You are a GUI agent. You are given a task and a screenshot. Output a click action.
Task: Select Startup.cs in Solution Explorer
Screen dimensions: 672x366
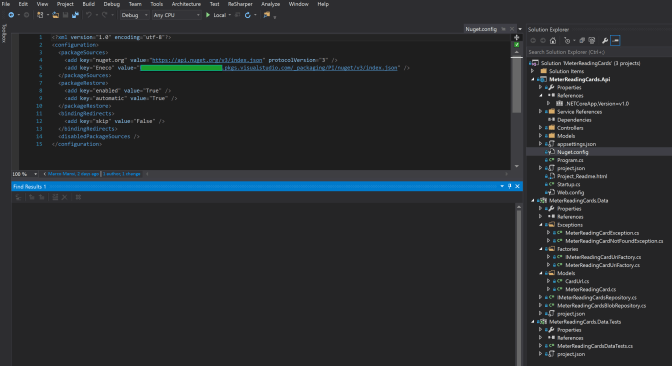[568, 184]
